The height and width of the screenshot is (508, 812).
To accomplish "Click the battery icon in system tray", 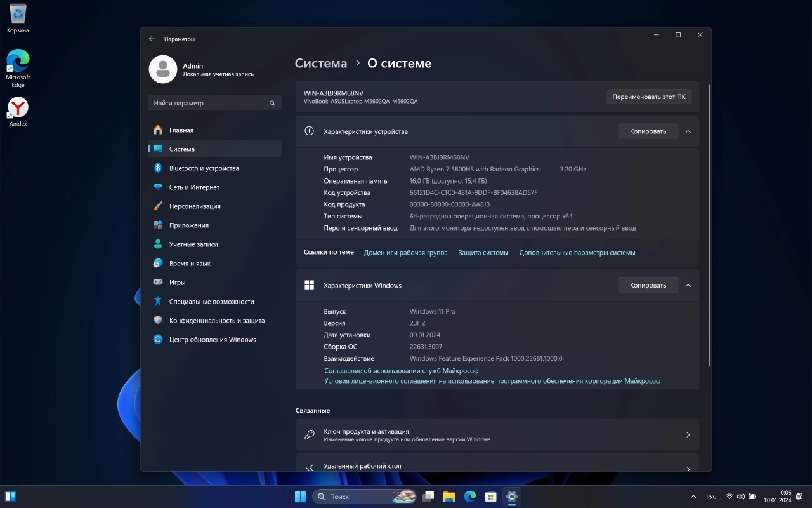I will 752,497.
